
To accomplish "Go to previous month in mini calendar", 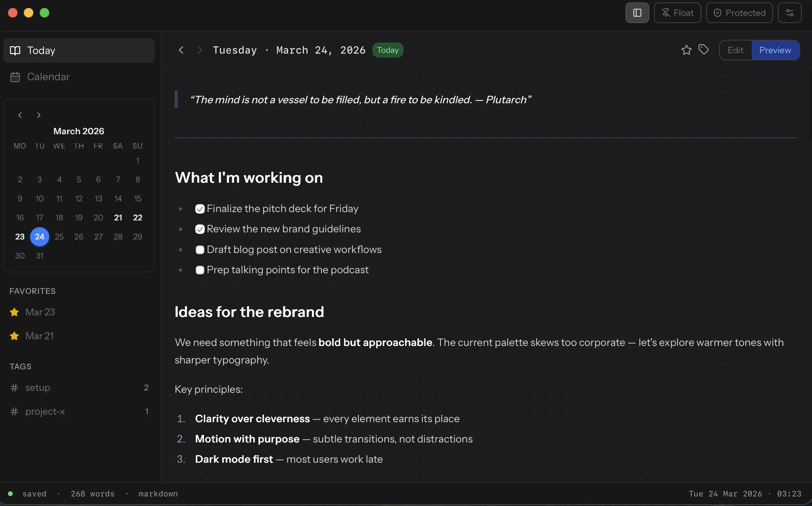I will (20, 115).
